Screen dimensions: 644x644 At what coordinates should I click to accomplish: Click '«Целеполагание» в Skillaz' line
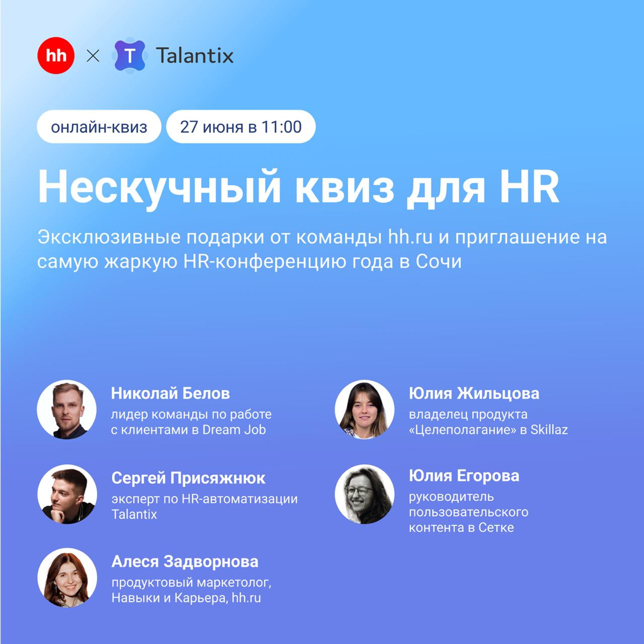pyautogui.click(x=488, y=430)
